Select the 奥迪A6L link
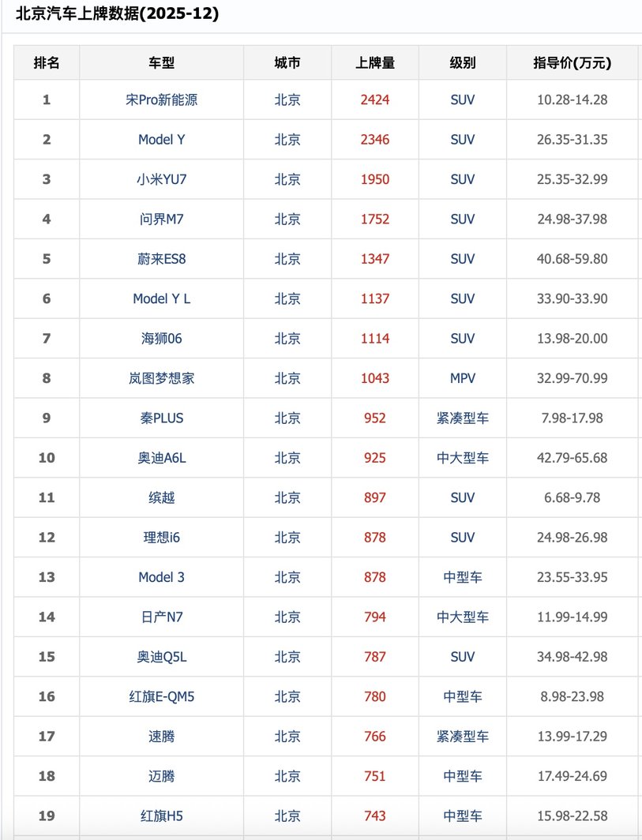The height and width of the screenshot is (840, 642). 161,458
